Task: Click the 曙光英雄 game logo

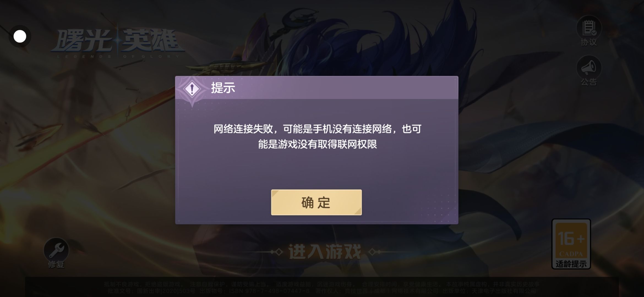Action: 117,41
